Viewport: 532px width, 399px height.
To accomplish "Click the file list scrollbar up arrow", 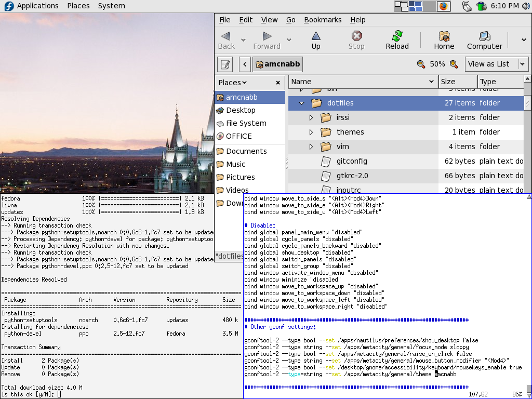I will click(527, 79).
